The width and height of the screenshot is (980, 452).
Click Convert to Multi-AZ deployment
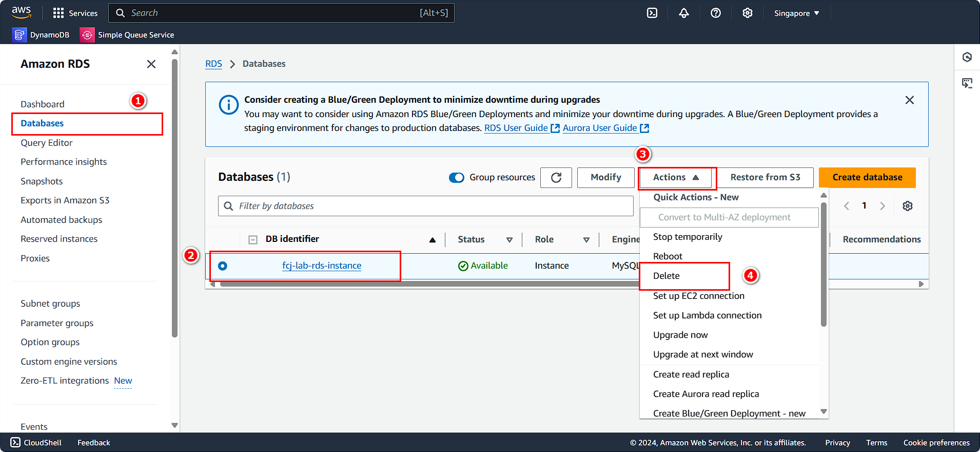729,217
